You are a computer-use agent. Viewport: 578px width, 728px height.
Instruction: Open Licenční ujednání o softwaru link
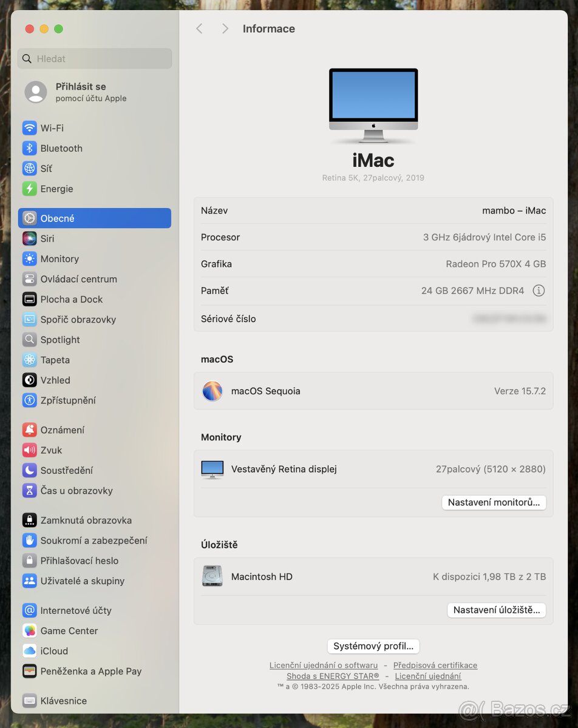click(x=324, y=665)
